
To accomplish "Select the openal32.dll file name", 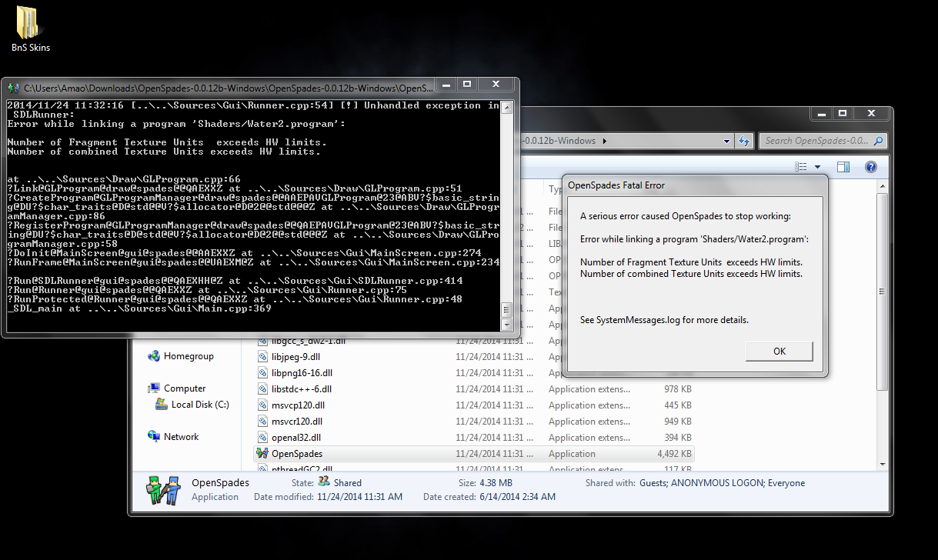I will click(296, 438).
